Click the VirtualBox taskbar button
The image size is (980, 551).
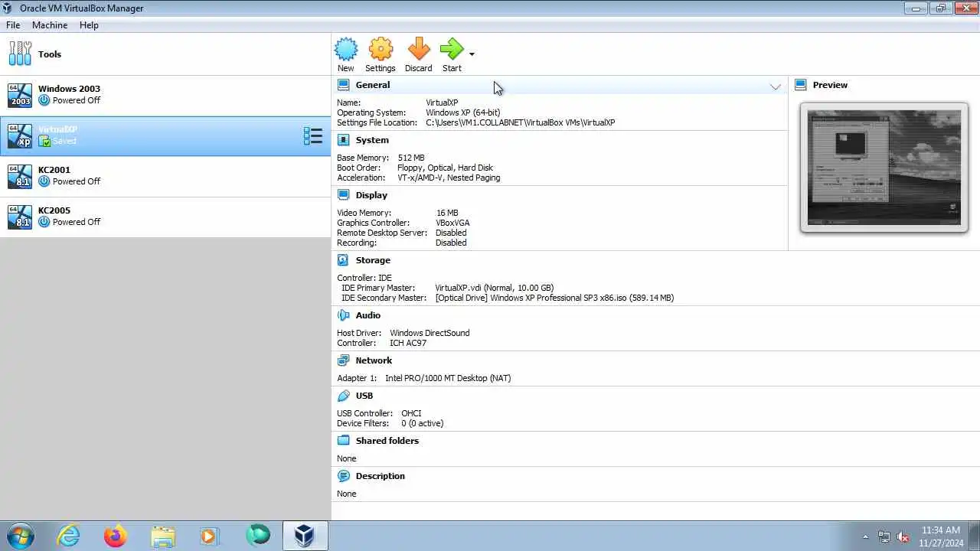tap(305, 536)
